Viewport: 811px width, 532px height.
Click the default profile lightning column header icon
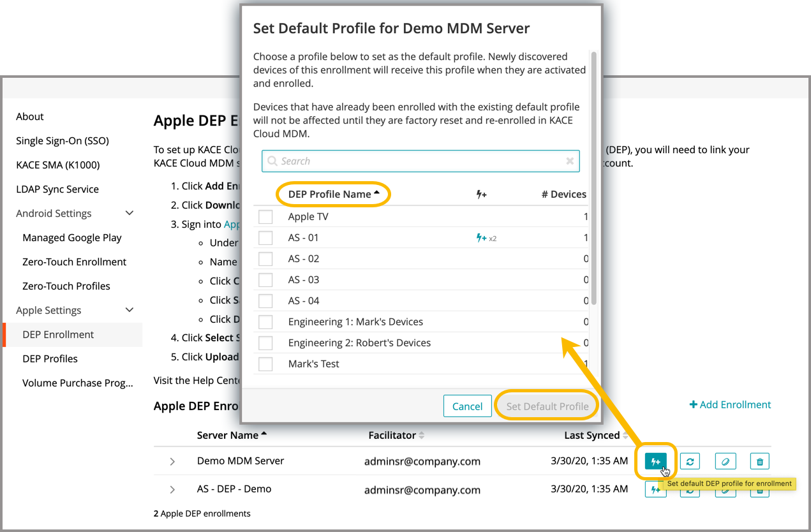point(482,195)
